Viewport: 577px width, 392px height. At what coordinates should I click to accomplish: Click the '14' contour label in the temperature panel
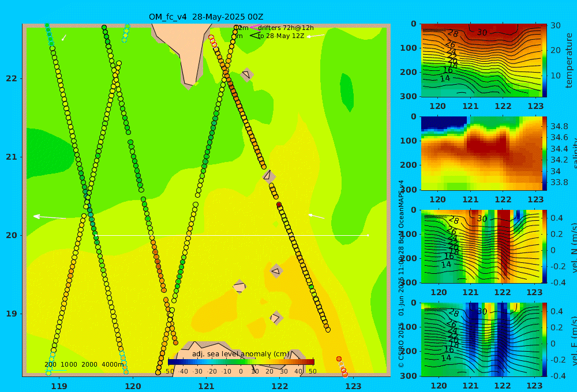(445, 78)
